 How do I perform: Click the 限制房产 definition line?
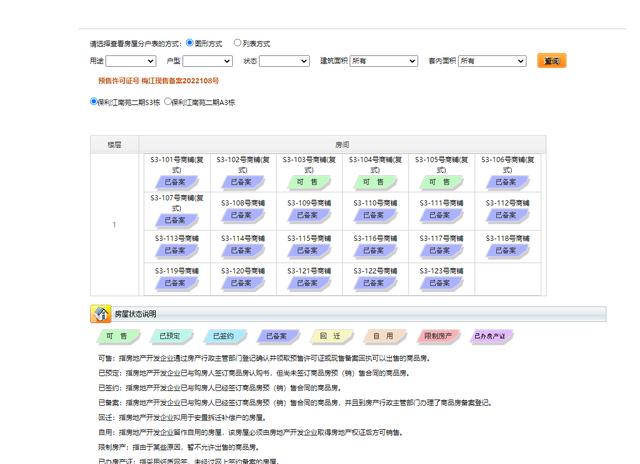tap(179, 447)
